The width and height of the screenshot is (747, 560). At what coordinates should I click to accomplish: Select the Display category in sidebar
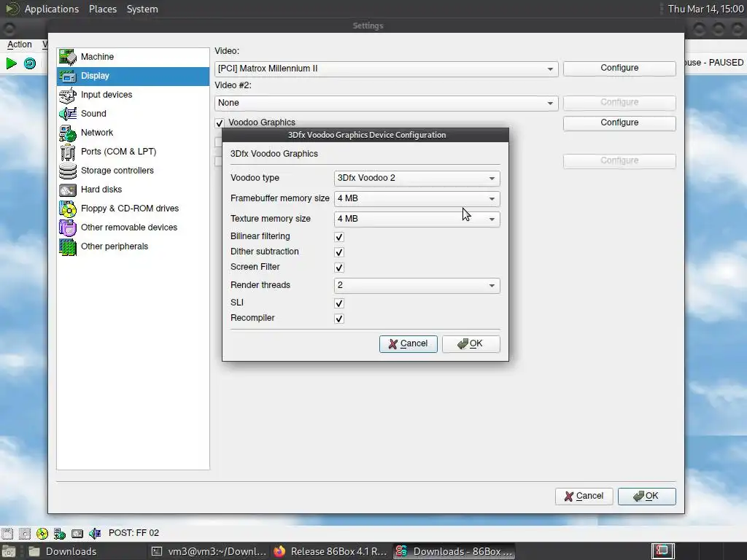133,76
